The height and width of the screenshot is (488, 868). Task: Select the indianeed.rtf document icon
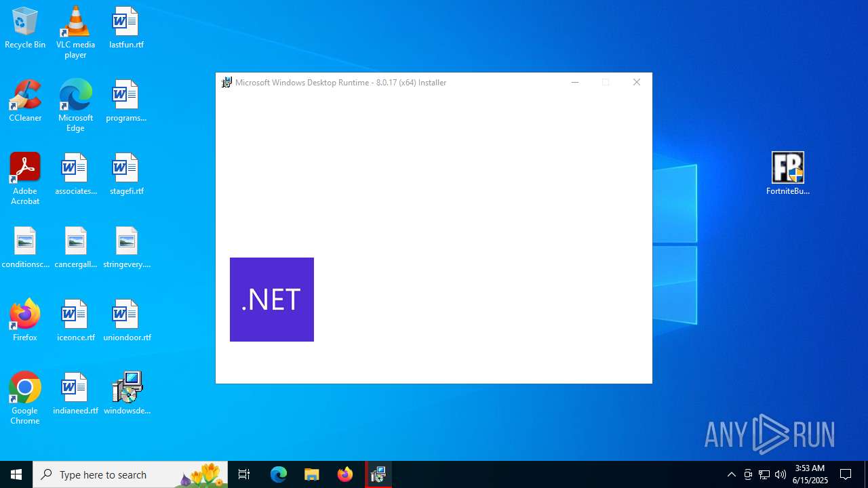(x=75, y=394)
